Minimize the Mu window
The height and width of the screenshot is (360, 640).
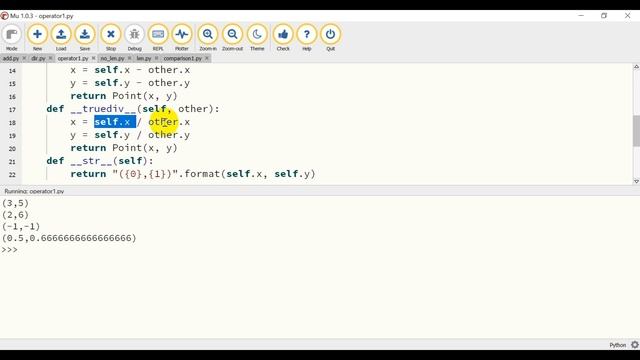(x=581, y=16)
